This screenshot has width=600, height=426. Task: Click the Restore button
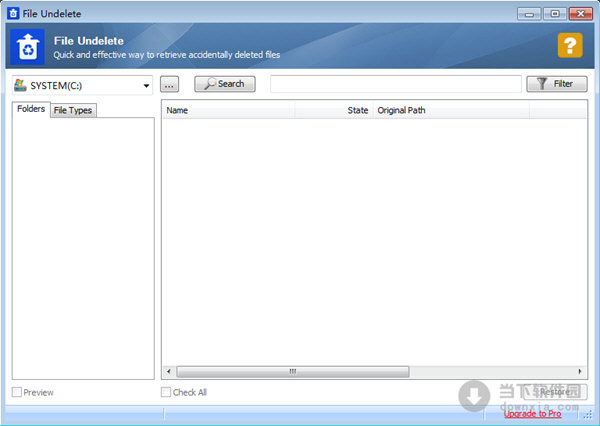point(555,392)
